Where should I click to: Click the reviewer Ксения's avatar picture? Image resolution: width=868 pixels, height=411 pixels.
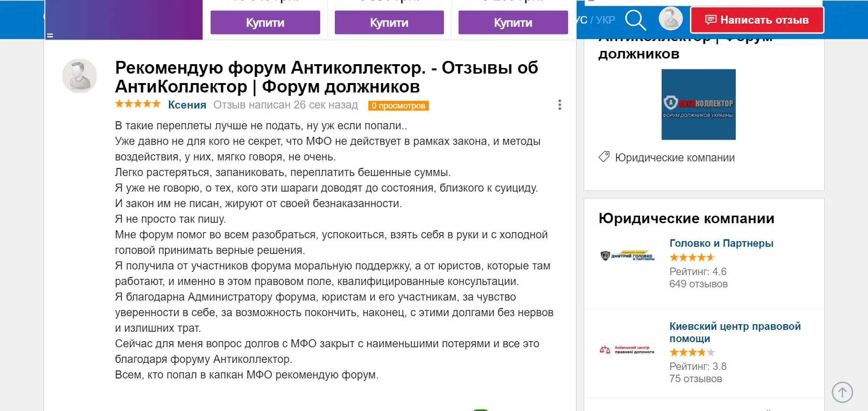79,75
